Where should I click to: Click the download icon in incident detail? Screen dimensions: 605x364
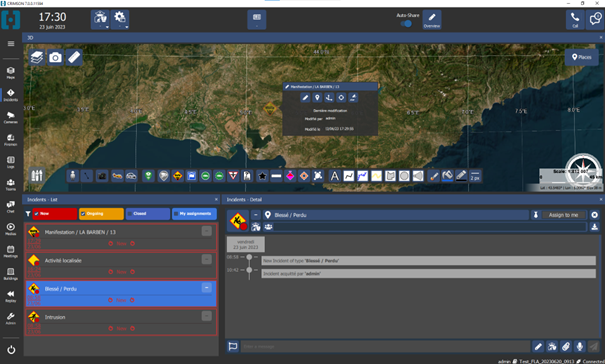pos(595,227)
